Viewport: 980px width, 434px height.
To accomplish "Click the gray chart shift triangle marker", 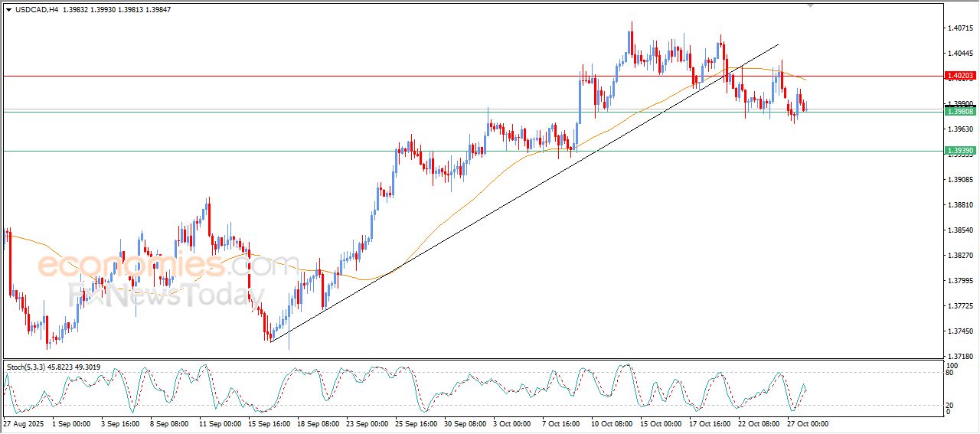I will pos(811,5).
